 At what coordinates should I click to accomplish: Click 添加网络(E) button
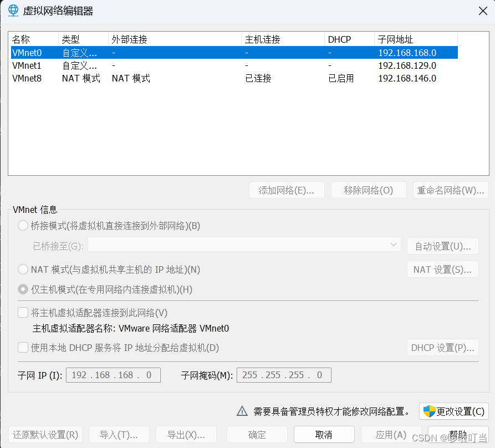pyautogui.click(x=287, y=190)
